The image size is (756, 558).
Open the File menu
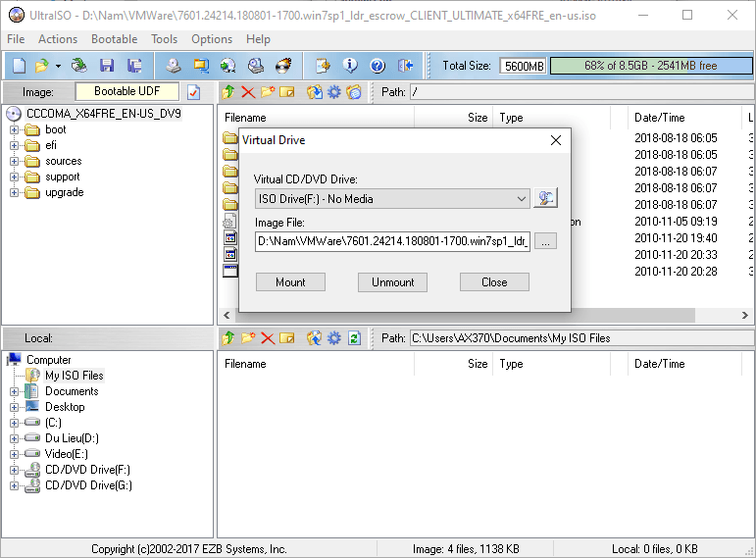[16, 39]
